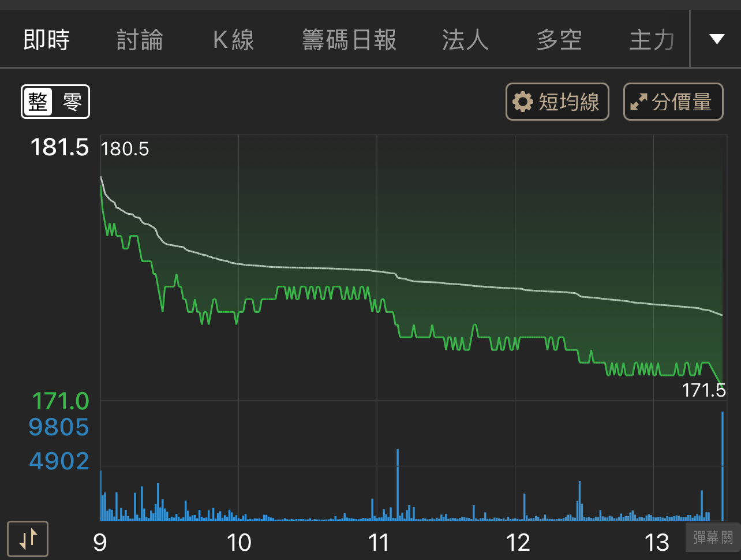Click the 9805 volume axis value
This screenshot has height=560, width=741.
point(59,427)
